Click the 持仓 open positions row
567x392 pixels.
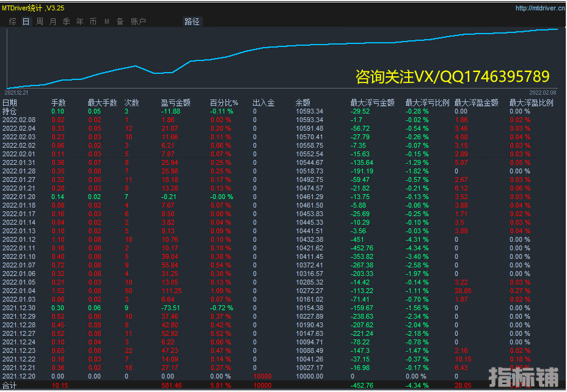point(9,111)
